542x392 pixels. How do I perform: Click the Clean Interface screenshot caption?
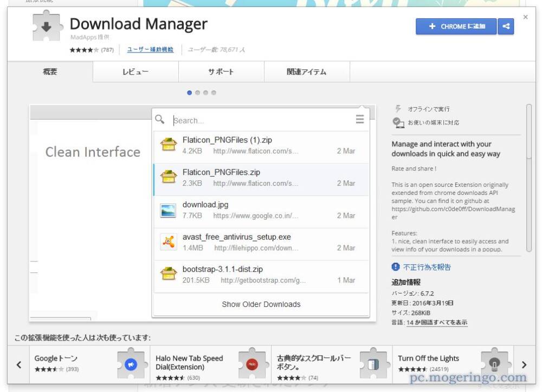click(93, 152)
